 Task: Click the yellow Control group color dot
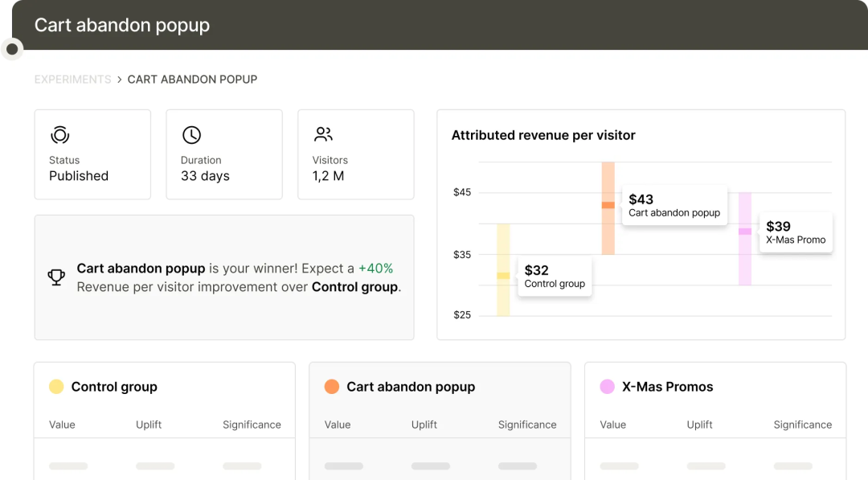56,387
